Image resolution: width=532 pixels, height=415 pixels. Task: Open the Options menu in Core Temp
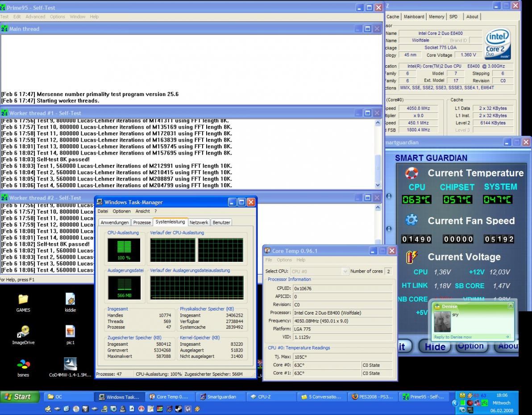pyautogui.click(x=284, y=260)
